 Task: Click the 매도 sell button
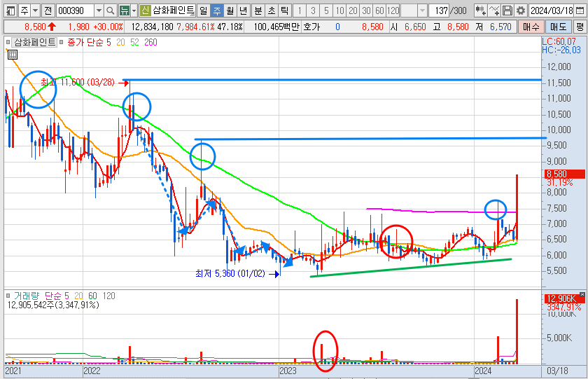coord(558,27)
